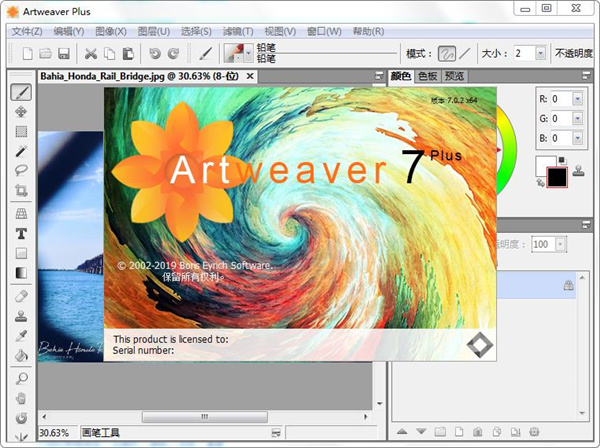Select the Text tool
The width and height of the screenshot is (600, 448).
pyautogui.click(x=21, y=233)
